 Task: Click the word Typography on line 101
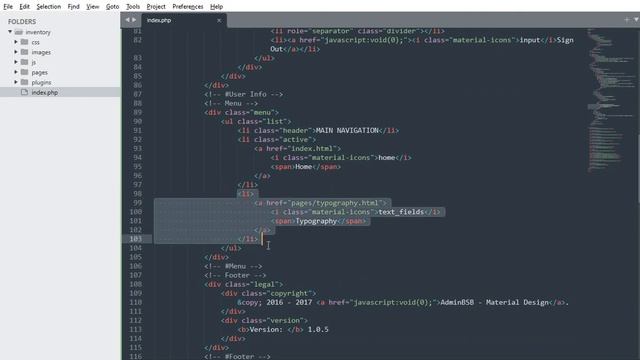(316, 221)
